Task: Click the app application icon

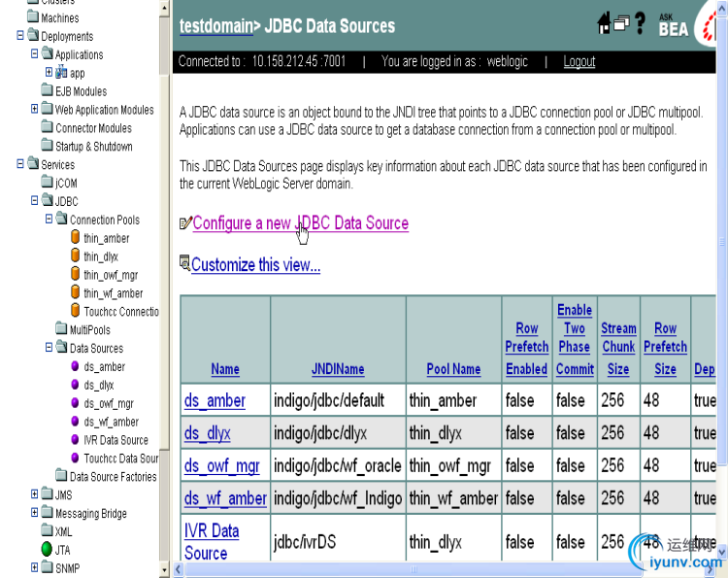Action: pos(61,72)
